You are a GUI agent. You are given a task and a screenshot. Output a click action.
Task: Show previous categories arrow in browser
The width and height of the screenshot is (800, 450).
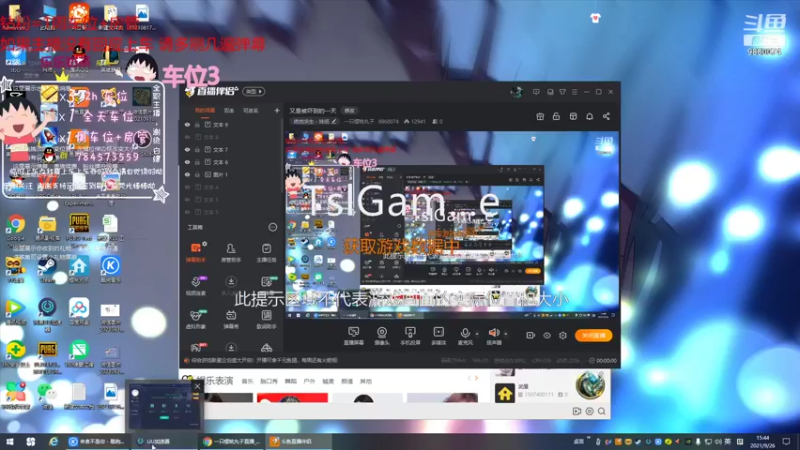pos(469,378)
